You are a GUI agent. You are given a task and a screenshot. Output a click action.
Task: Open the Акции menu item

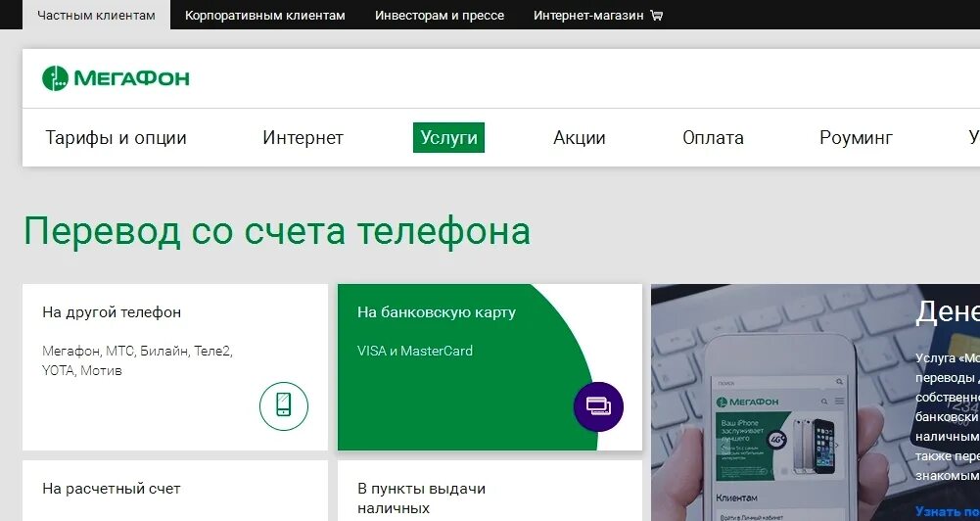tap(580, 138)
